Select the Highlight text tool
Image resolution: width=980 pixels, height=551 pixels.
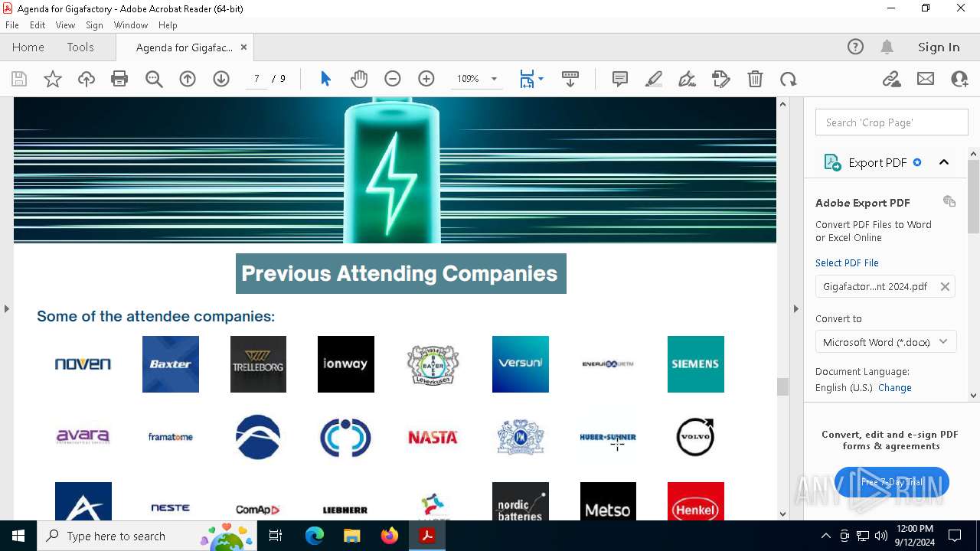click(654, 79)
